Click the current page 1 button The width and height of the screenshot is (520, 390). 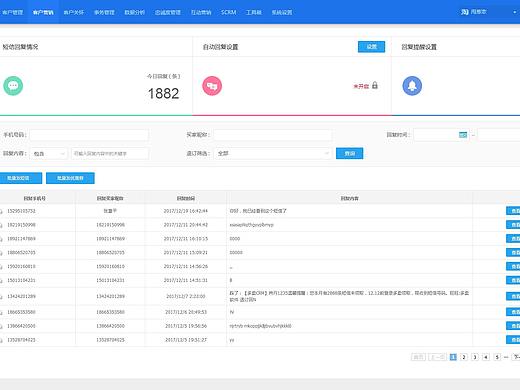tap(453, 357)
